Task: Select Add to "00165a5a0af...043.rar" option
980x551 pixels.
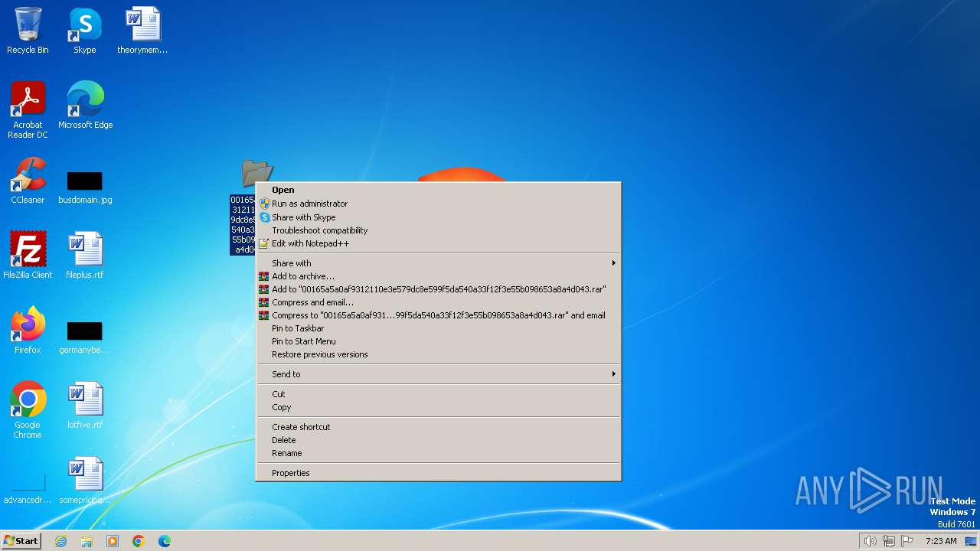Action: tap(438, 289)
